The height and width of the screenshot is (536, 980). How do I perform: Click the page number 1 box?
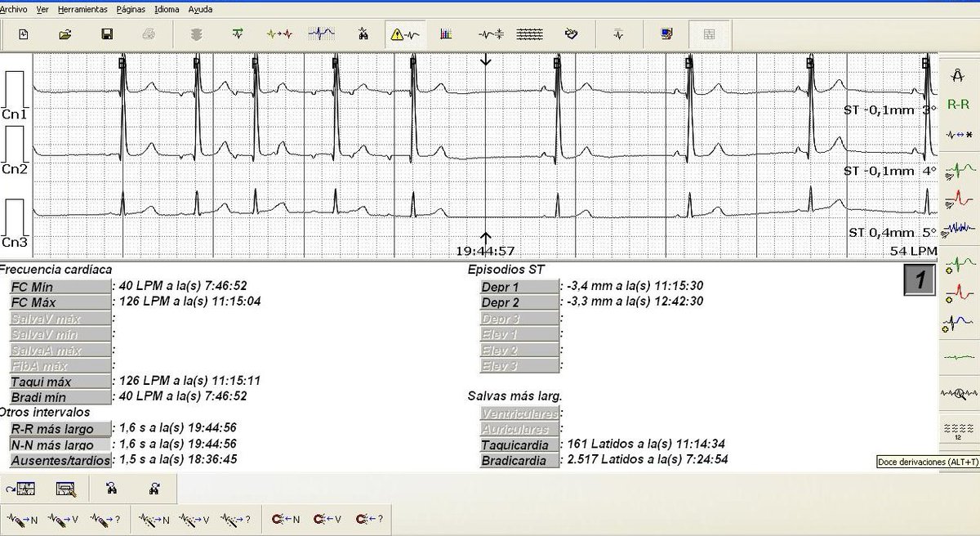click(920, 281)
